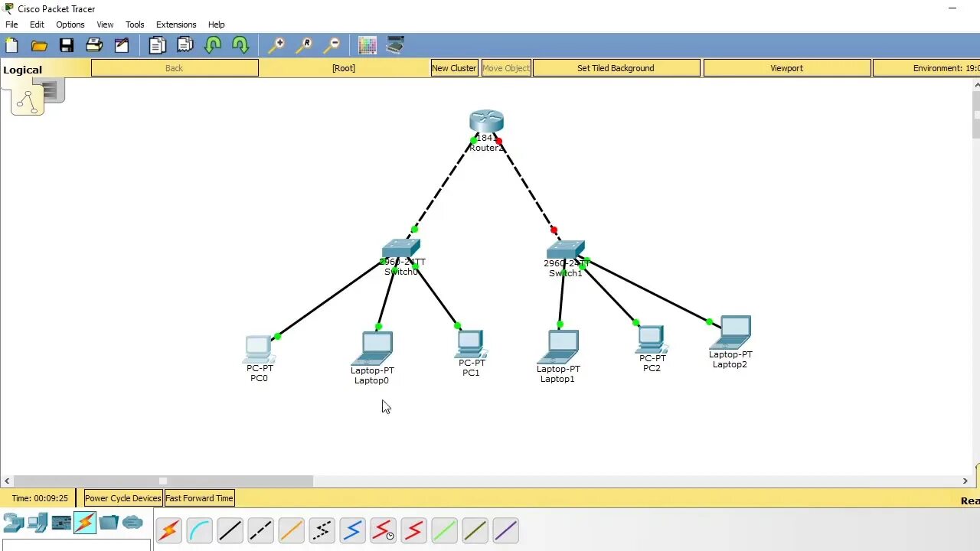Click the Back button in navigation bar
The height and width of the screenshot is (551, 980).
(x=175, y=68)
